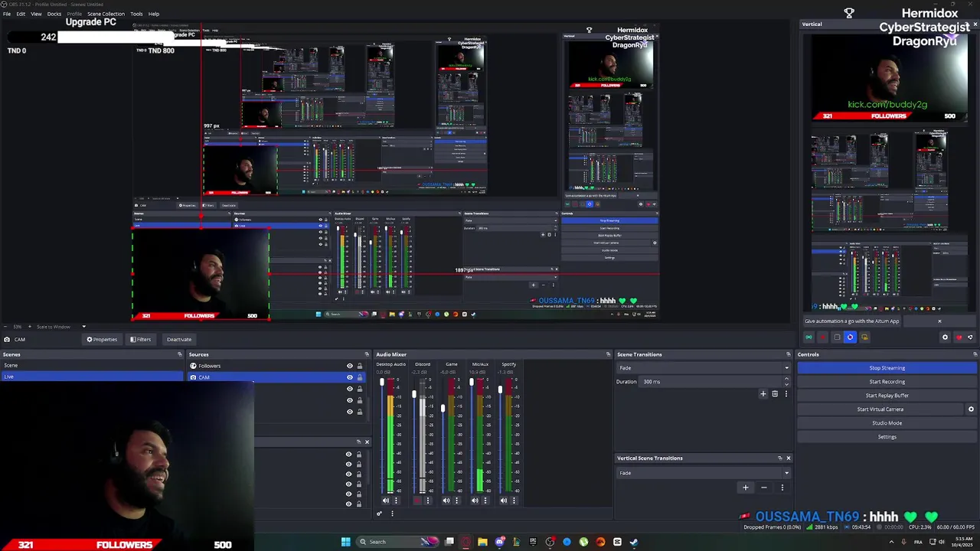This screenshot has height=551, width=980.
Task: Open source Filters button
Action: point(140,340)
